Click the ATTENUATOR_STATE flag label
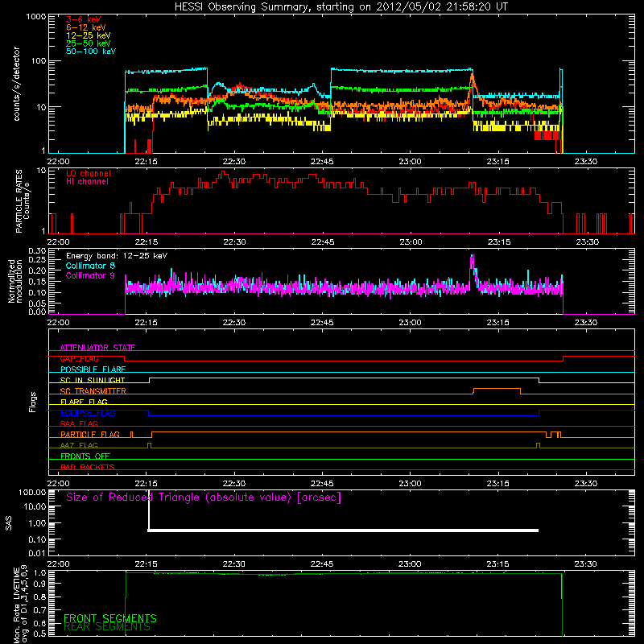 [x=97, y=348]
